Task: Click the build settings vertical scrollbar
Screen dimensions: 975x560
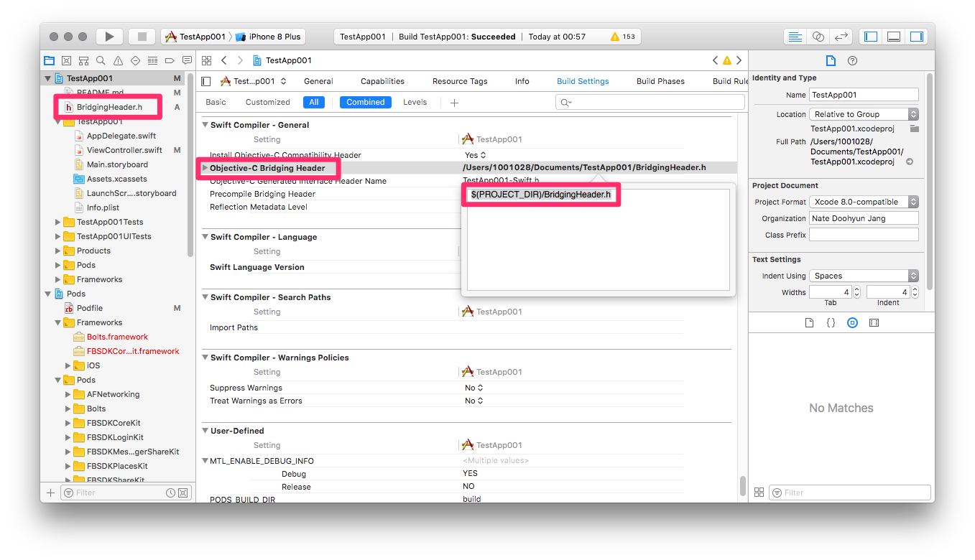Action: (x=742, y=485)
